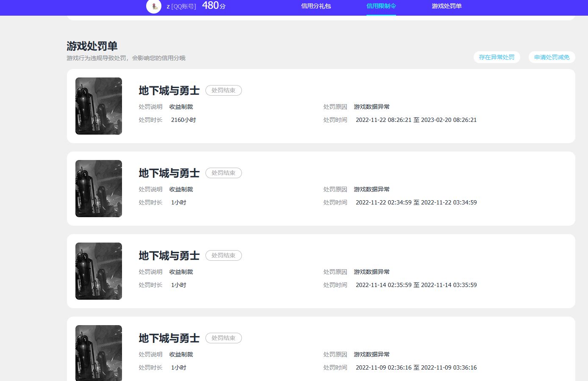This screenshot has width=588, height=381.
Task: Open game thumbnail of 2022-11-22 02:34:59 penalty
Action: tap(99, 188)
